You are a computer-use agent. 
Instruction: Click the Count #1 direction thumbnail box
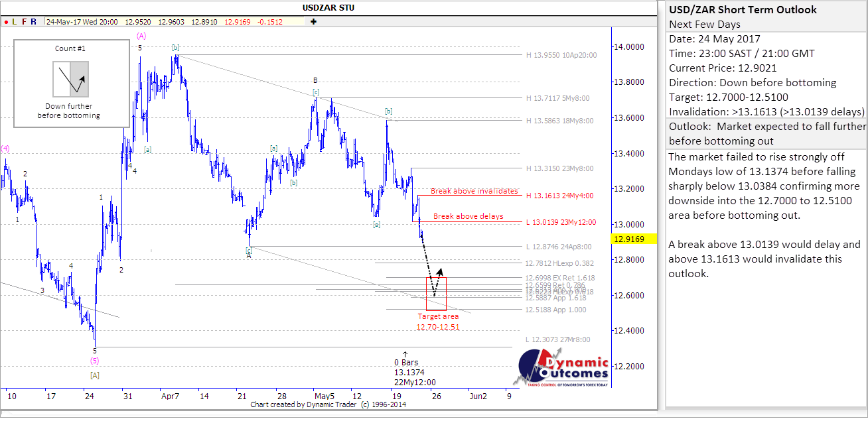coord(70,78)
